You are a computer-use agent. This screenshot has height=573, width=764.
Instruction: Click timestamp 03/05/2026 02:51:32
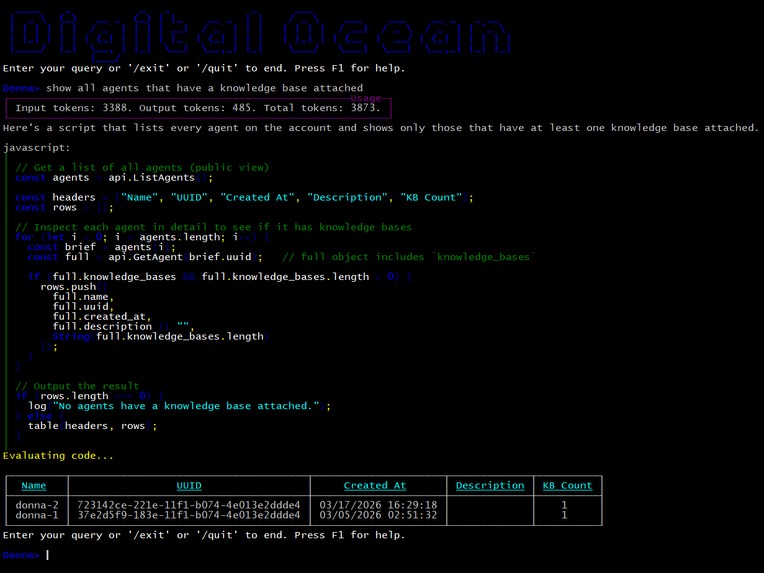(378, 515)
